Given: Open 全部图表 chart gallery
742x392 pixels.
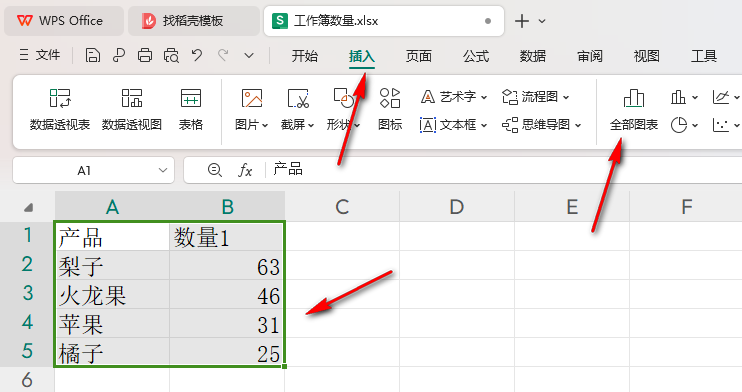Looking at the screenshot, I should coord(634,110).
